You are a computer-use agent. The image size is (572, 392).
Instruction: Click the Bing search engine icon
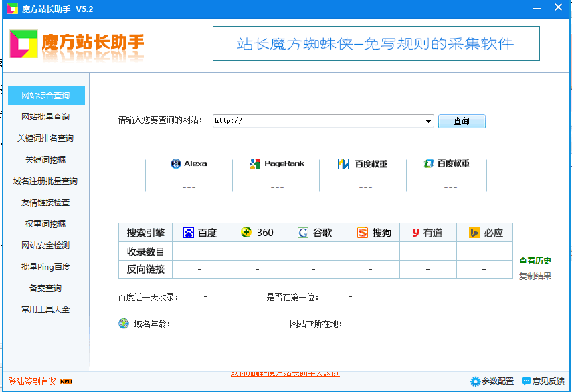(474, 233)
